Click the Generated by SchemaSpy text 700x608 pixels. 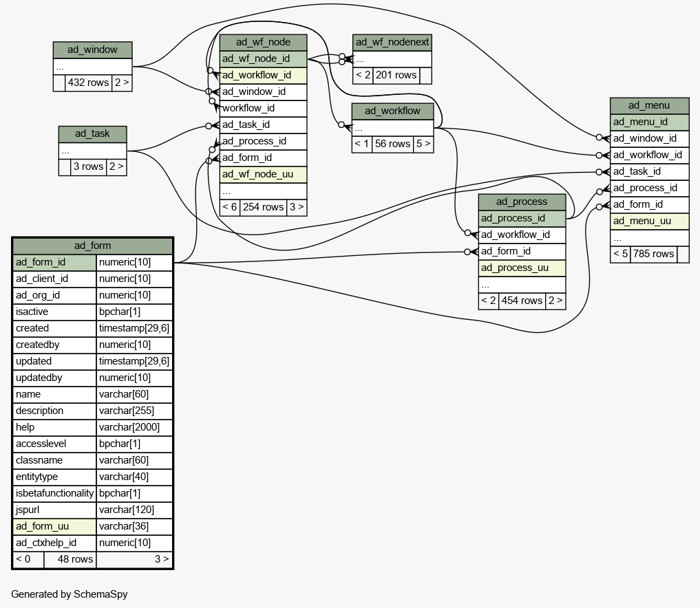click(x=70, y=595)
